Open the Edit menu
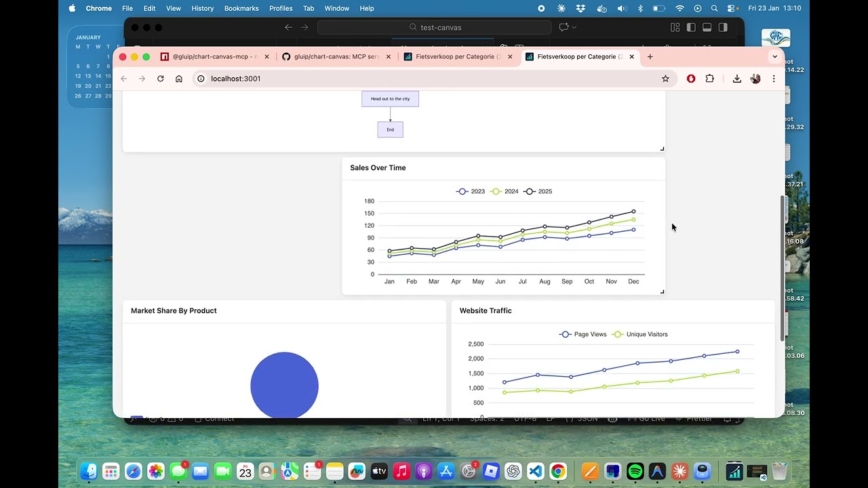The height and width of the screenshot is (488, 868). point(149,8)
